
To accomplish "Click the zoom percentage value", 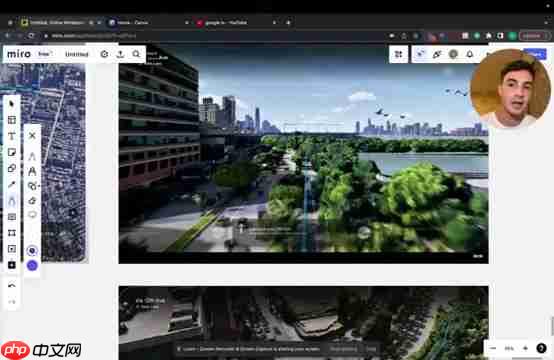I will coord(509,348).
